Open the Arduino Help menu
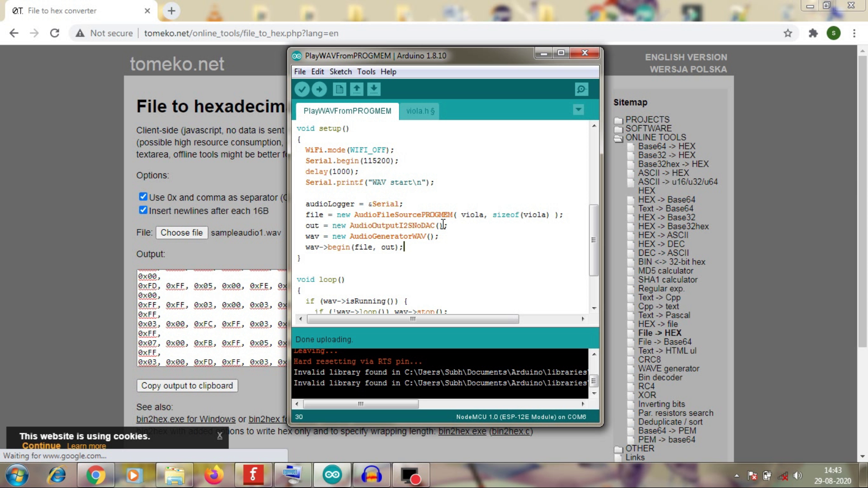The width and height of the screenshot is (868, 488). [x=388, y=71]
